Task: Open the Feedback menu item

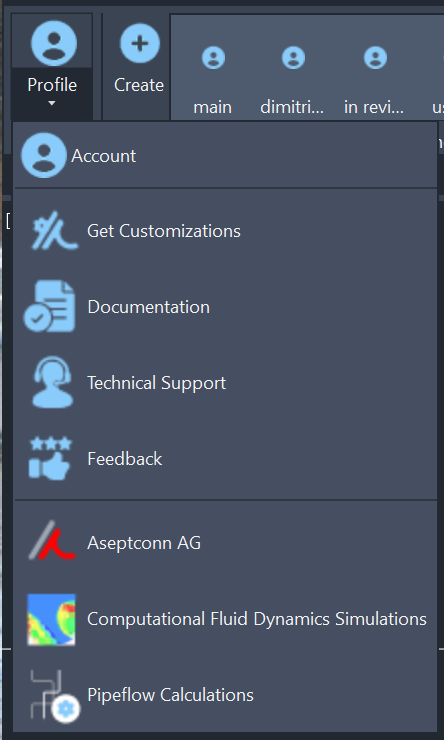Action: (225, 459)
